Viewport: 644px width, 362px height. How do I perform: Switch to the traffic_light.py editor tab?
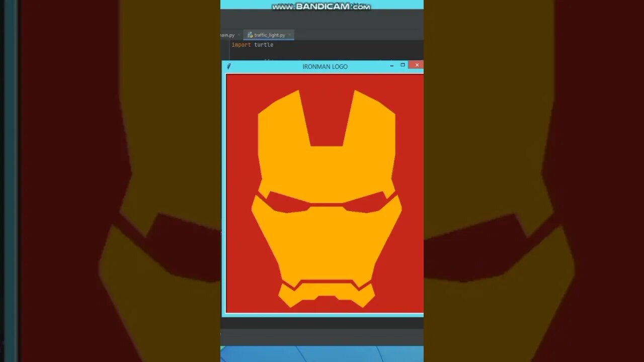coord(269,35)
